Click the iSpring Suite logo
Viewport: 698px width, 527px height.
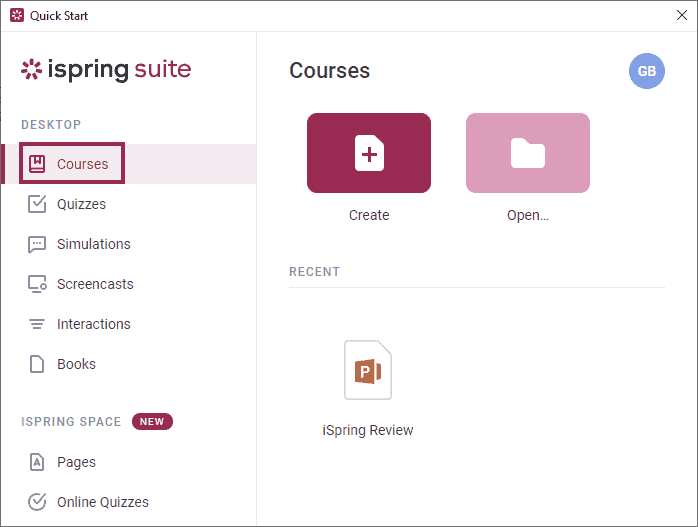pyautogui.click(x=106, y=70)
